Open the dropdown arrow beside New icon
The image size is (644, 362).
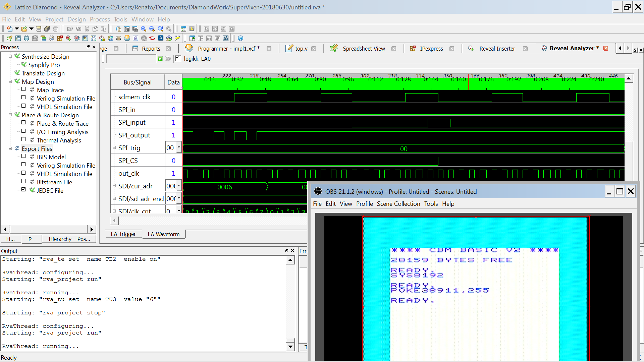[17, 29]
